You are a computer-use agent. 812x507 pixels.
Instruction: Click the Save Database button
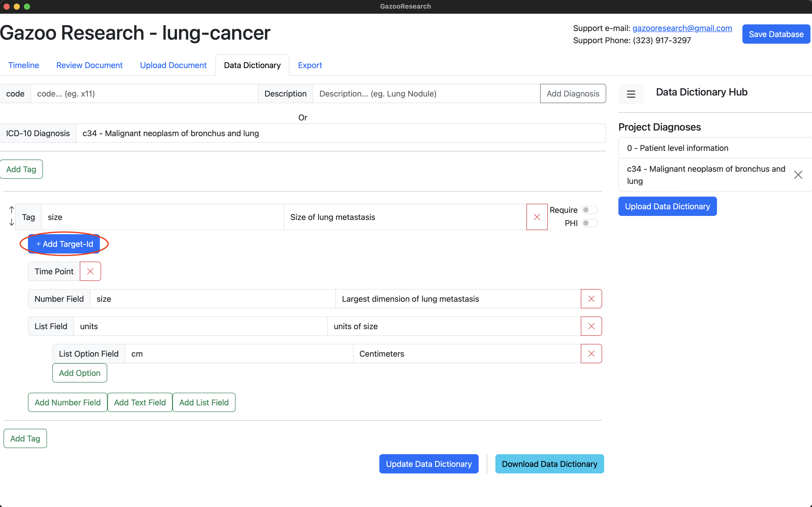[x=776, y=34]
